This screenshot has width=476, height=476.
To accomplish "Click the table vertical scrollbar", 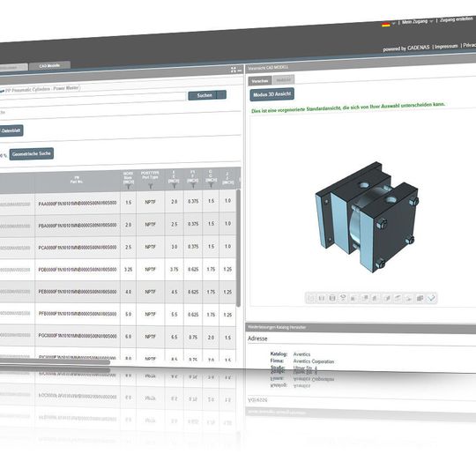I will (x=238, y=249).
